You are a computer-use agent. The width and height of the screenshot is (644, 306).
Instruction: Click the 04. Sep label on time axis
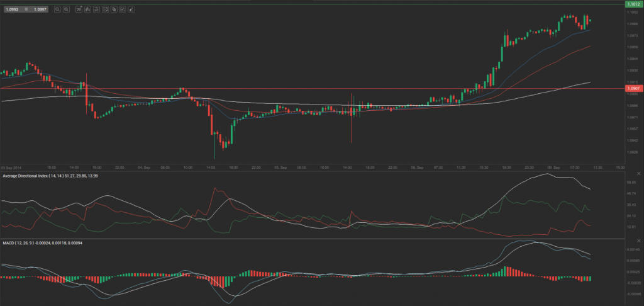click(x=143, y=167)
